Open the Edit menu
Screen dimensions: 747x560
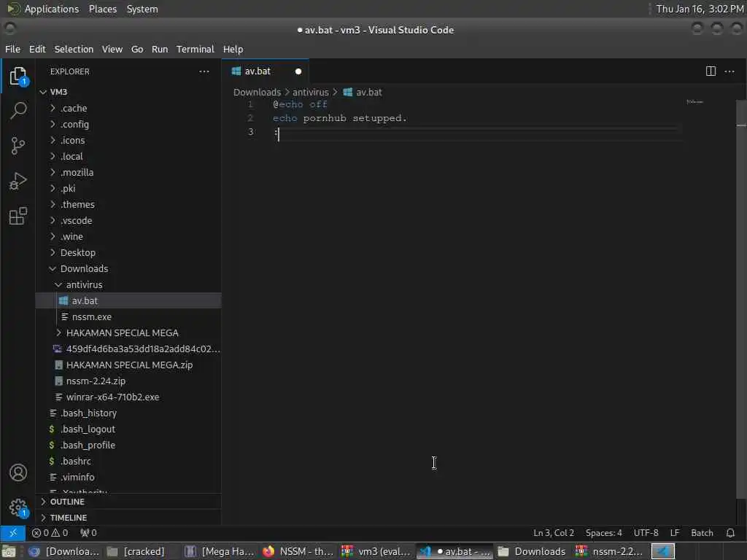pyautogui.click(x=37, y=49)
